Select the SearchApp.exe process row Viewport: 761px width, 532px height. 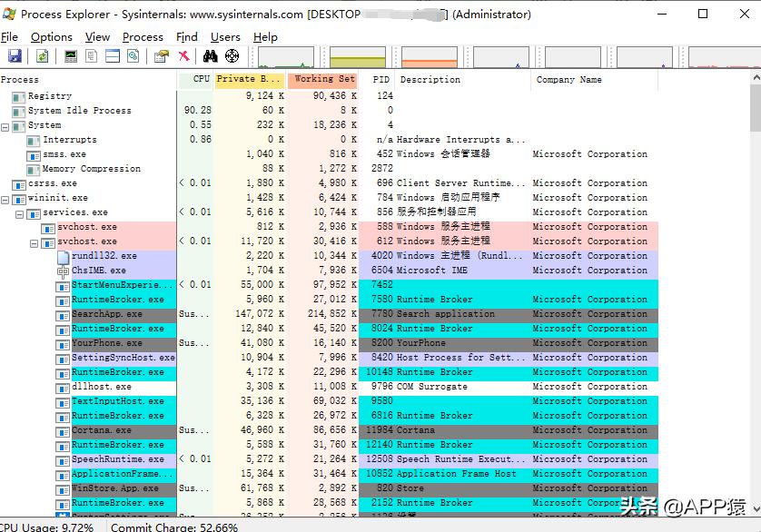pyautogui.click(x=106, y=314)
